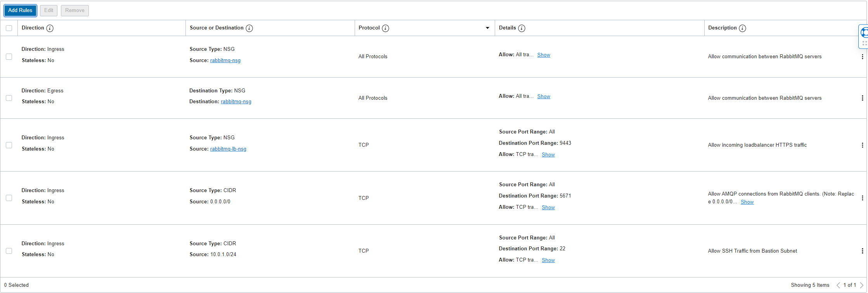Go to next page of rules
The image size is (868, 293).
861,285
